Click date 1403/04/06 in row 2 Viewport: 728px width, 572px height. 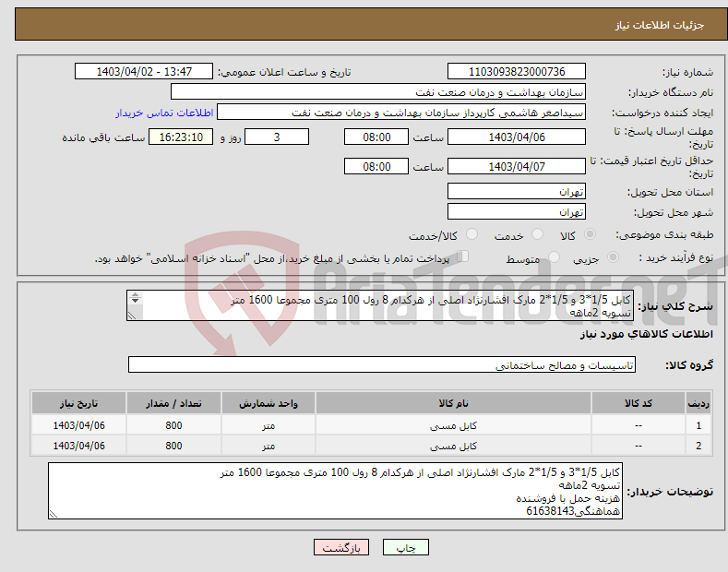pos(79,446)
